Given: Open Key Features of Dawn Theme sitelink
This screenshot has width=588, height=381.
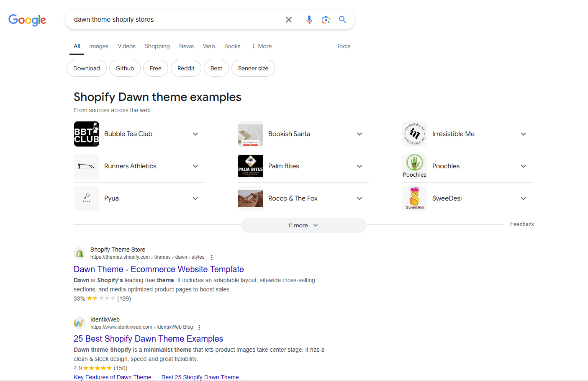Looking at the screenshot, I should point(115,377).
